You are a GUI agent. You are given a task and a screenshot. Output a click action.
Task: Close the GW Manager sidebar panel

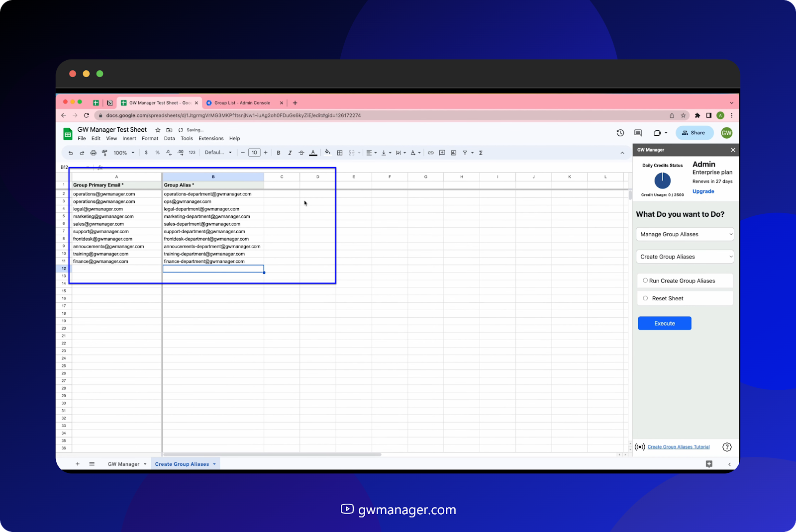[x=733, y=150]
